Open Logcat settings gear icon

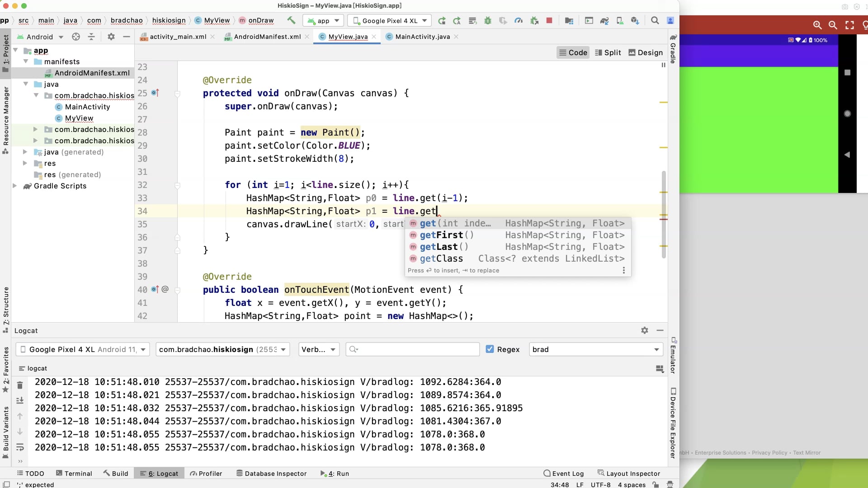tap(645, 330)
